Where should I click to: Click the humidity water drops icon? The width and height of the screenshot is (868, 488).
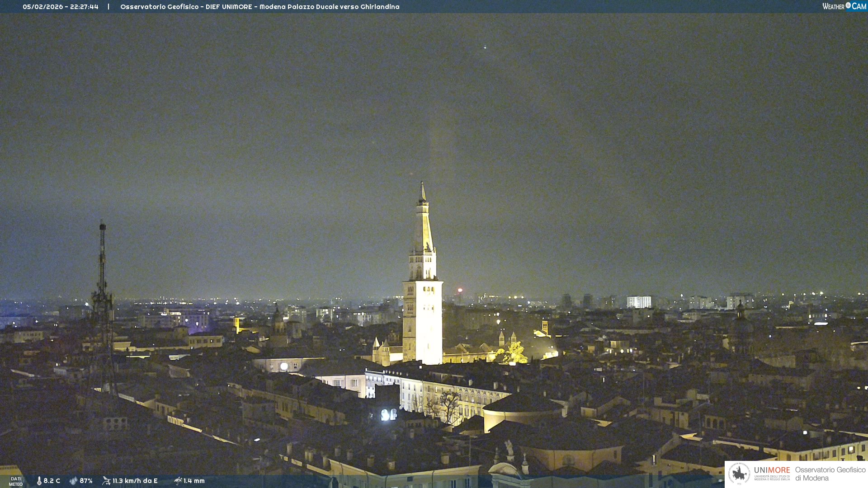click(x=73, y=481)
